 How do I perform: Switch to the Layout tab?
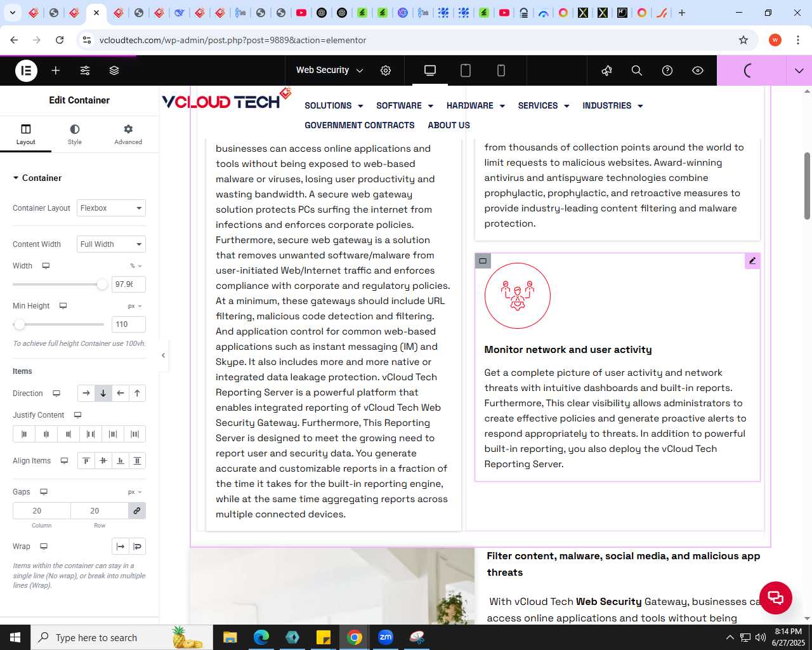coord(26,135)
